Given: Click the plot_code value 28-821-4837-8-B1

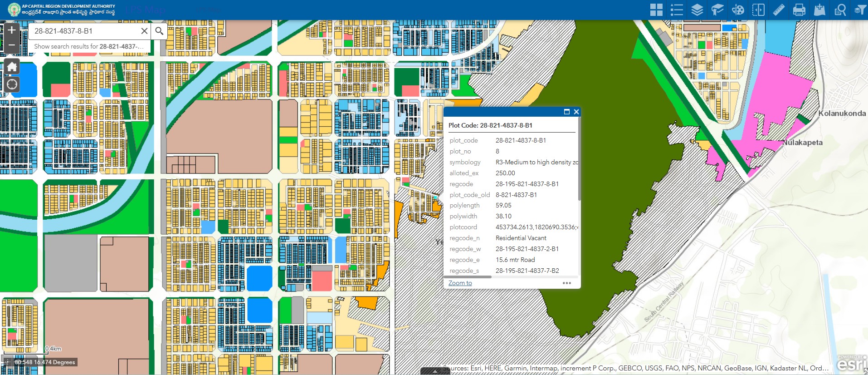Looking at the screenshot, I should [x=521, y=140].
